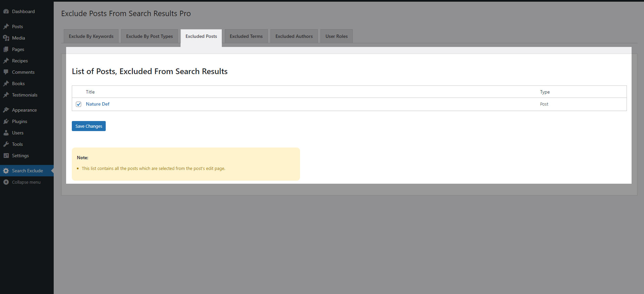Image resolution: width=644 pixels, height=294 pixels.
Task: Click the Pages icon in sidebar
Action: 6,49
